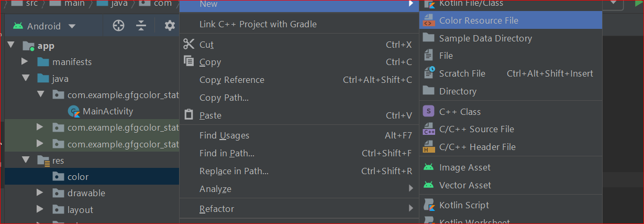Choose Sample Data Directory option
Image resolution: width=644 pixels, height=224 pixels.
[x=485, y=38]
